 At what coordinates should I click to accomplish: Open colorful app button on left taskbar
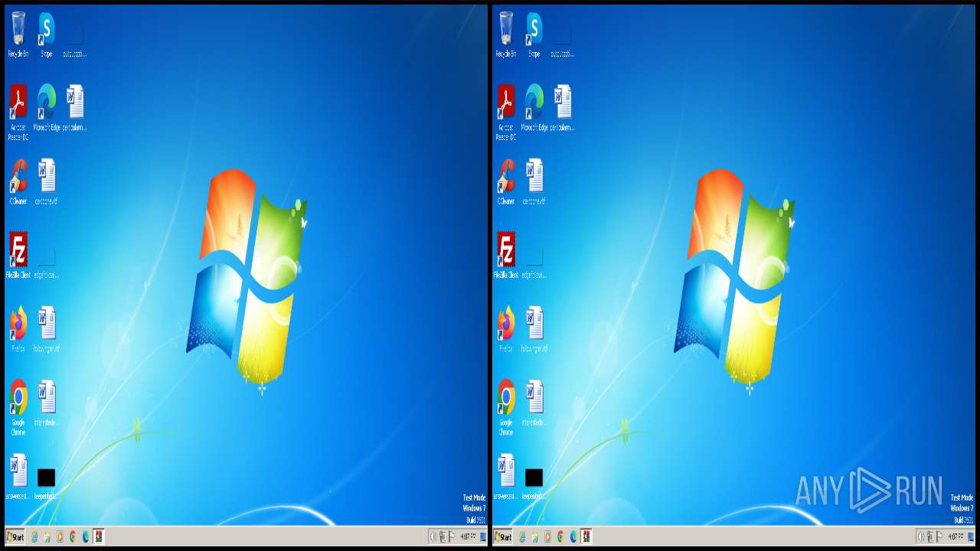[99, 537]
